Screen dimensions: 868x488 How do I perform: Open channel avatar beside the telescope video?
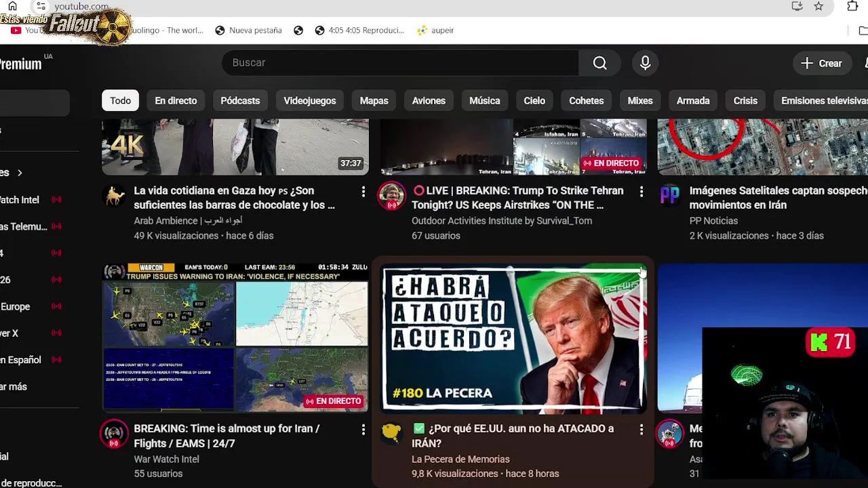(x=669, y=434)
